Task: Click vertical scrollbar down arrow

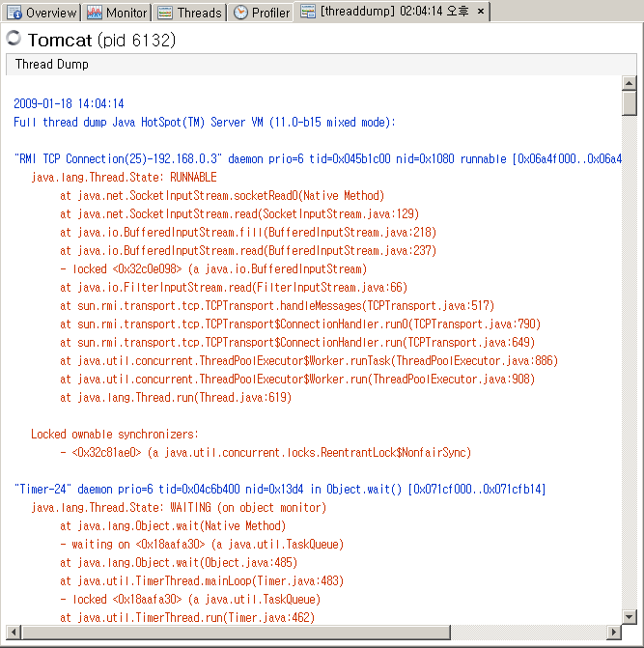Action: pos(629,617)
